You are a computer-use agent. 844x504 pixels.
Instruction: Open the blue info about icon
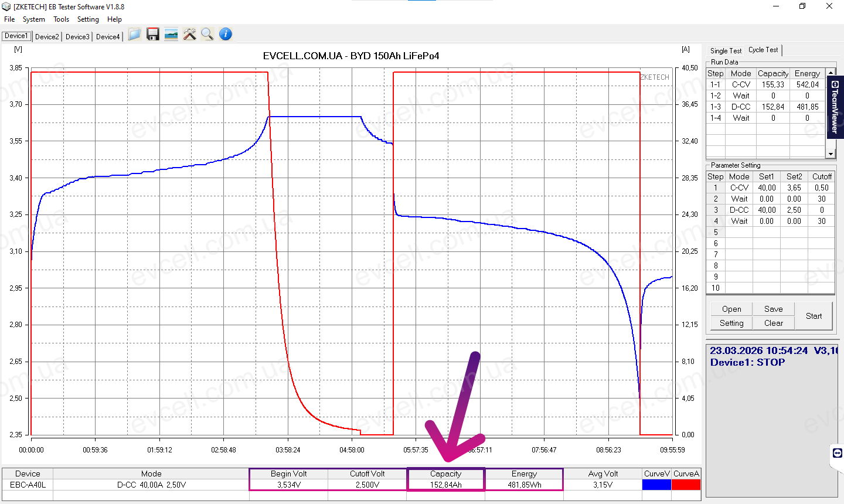pos(226,35)
